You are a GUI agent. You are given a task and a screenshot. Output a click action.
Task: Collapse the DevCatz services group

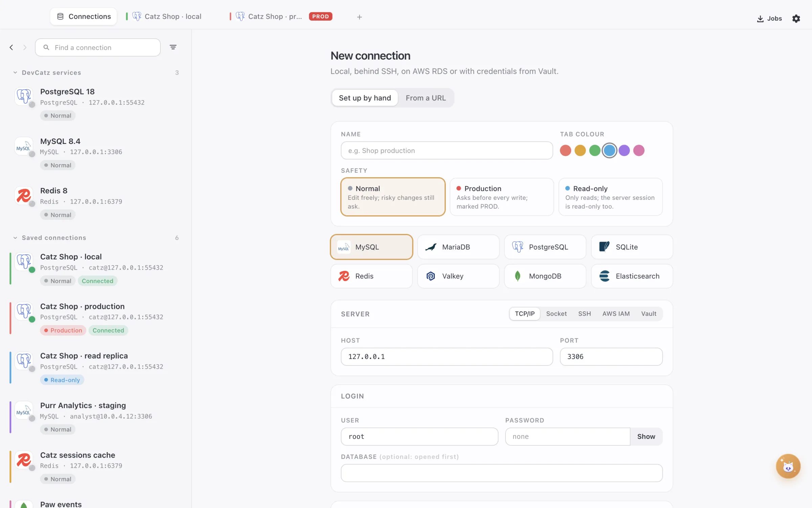coord(15,72)
